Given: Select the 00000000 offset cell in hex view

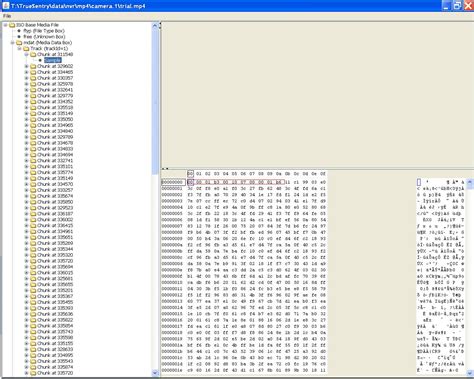Looking at the screenshot, I should click(x=173, y=182).
